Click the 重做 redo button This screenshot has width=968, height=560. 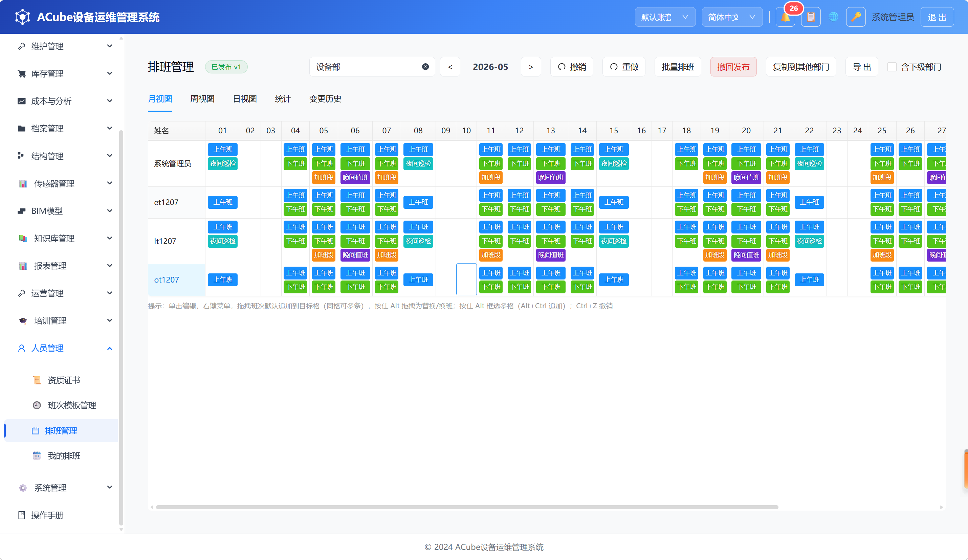coord(624,67)
